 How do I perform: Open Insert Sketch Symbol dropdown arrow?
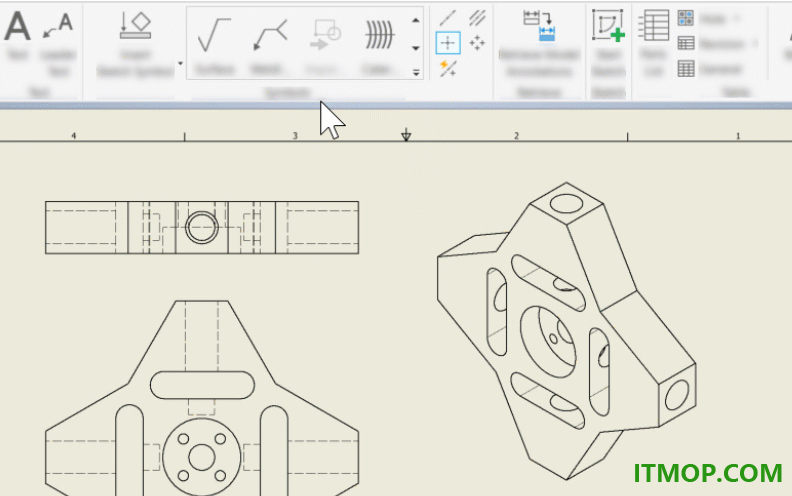pyautogui.click(x=180, y=64)
